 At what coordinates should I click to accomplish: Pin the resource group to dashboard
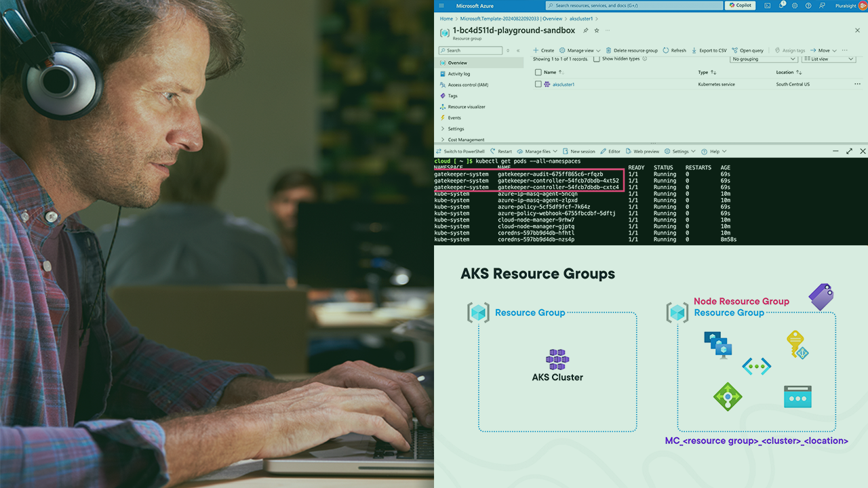(x=586, y=30)
